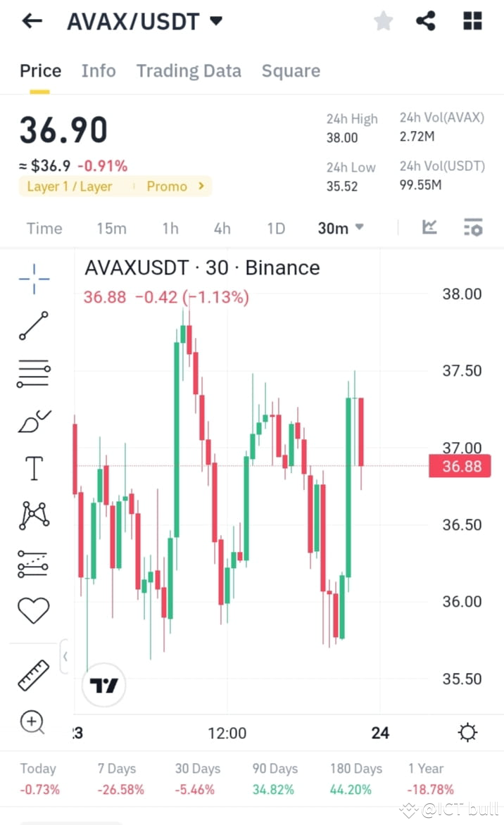Open the Square tab
The width and height of the screenshot is (504, 825).
291,70
